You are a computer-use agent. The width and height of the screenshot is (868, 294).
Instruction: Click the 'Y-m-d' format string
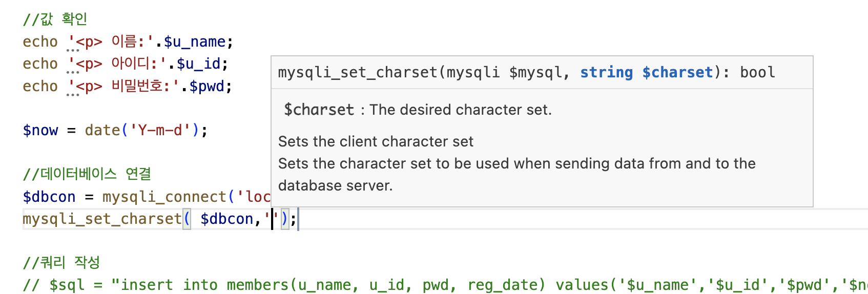pos(160,130)
